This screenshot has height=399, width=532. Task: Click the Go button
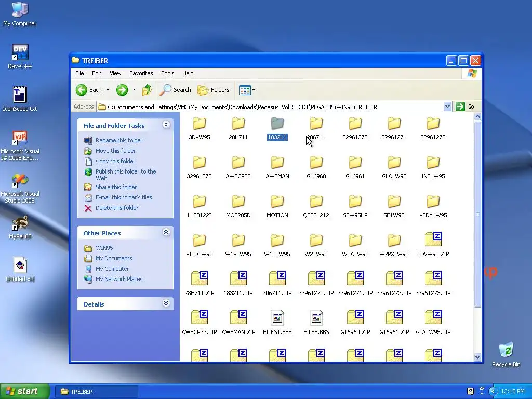point(465,107)
